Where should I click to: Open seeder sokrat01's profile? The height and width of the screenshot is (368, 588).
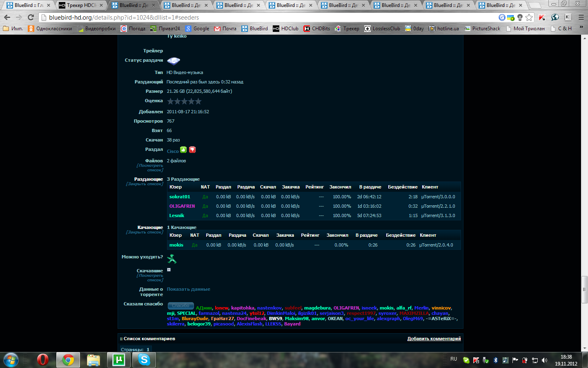180,197
